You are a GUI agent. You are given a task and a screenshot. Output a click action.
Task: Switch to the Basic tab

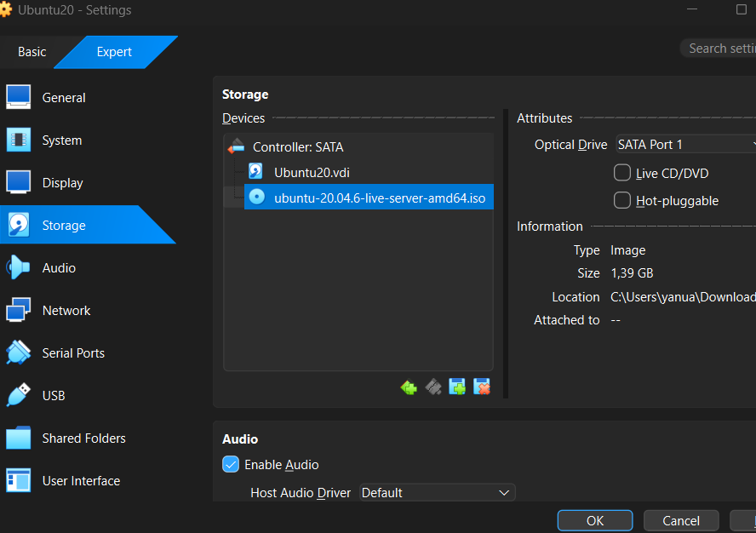pos(31,52)
